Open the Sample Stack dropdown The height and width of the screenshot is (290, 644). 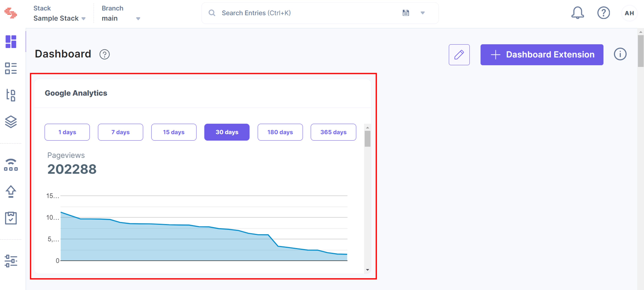coord(60,18)
